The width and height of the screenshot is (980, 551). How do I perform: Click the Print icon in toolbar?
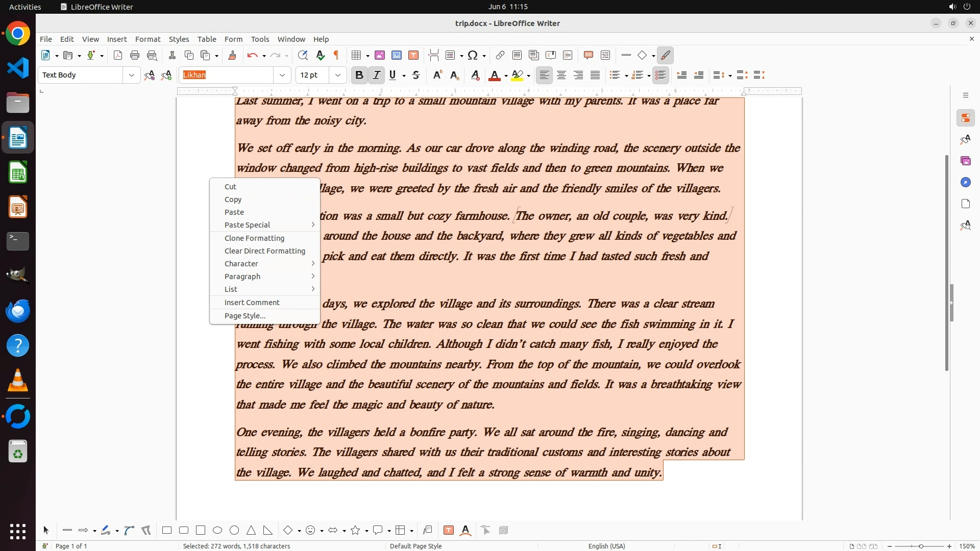[x=135, y=55]
